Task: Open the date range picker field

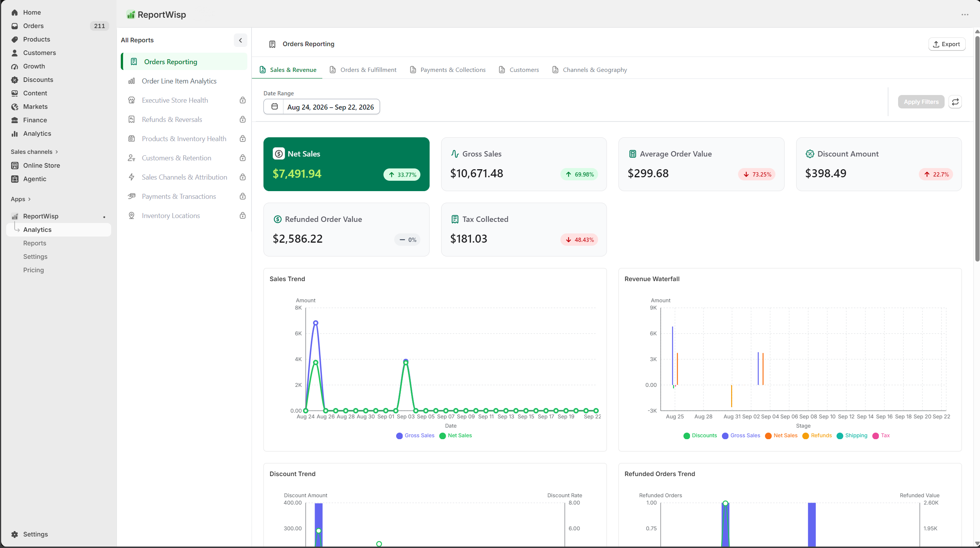Action: pos(322,107)
